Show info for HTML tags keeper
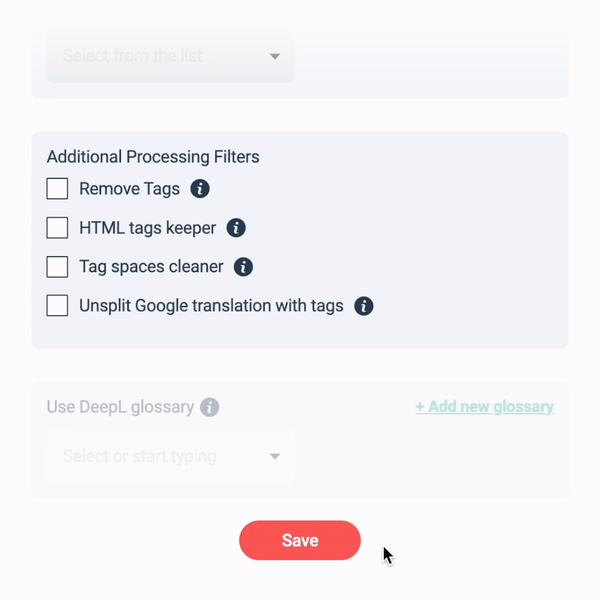The image size is (600, 600). [236, 228]
